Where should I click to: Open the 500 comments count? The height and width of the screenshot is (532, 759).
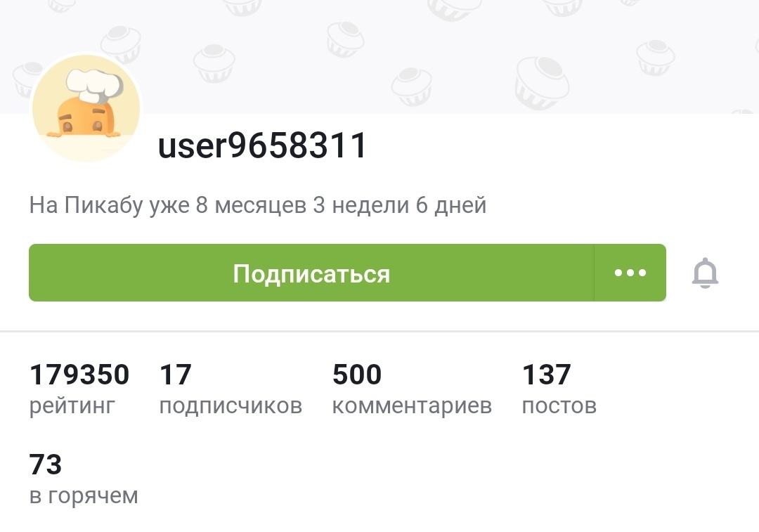point(357,375)
